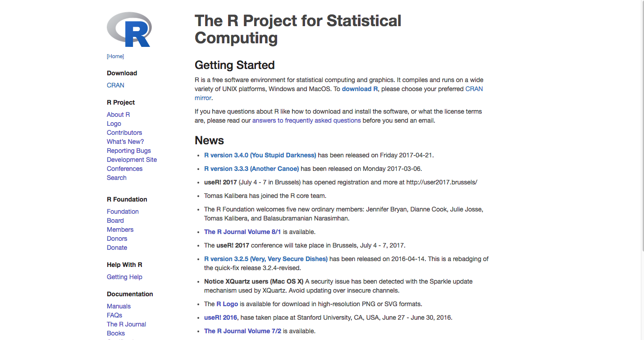This screenshot has width=644, height=340.
Task: Open Reporting Bugs page
Action: (129, 151)
